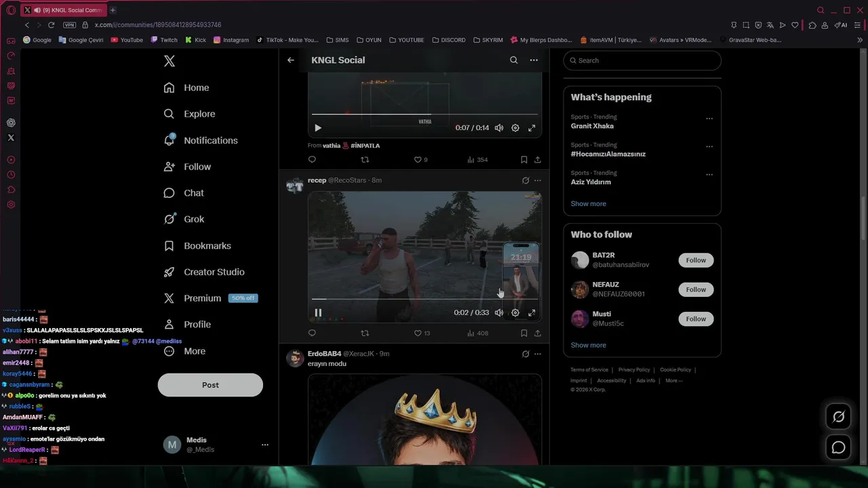The height and width of the screenshot is (488, 868).
Task: Open a new browser tab
Action: point(113,10)
